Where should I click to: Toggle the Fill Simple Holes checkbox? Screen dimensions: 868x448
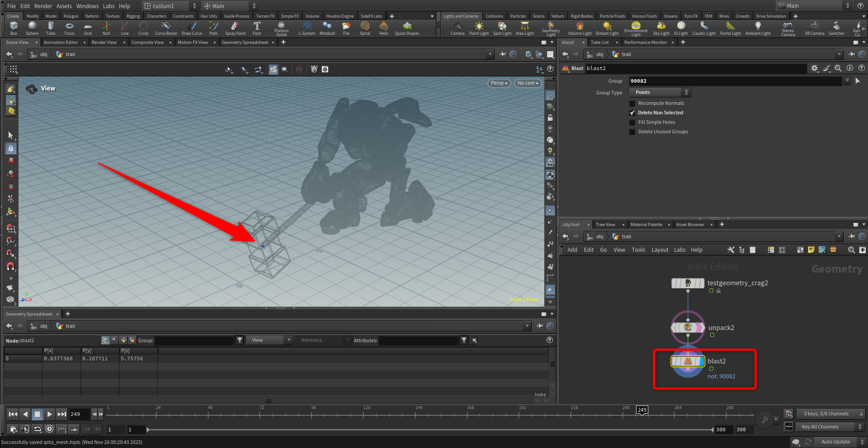tap(632, 123)
